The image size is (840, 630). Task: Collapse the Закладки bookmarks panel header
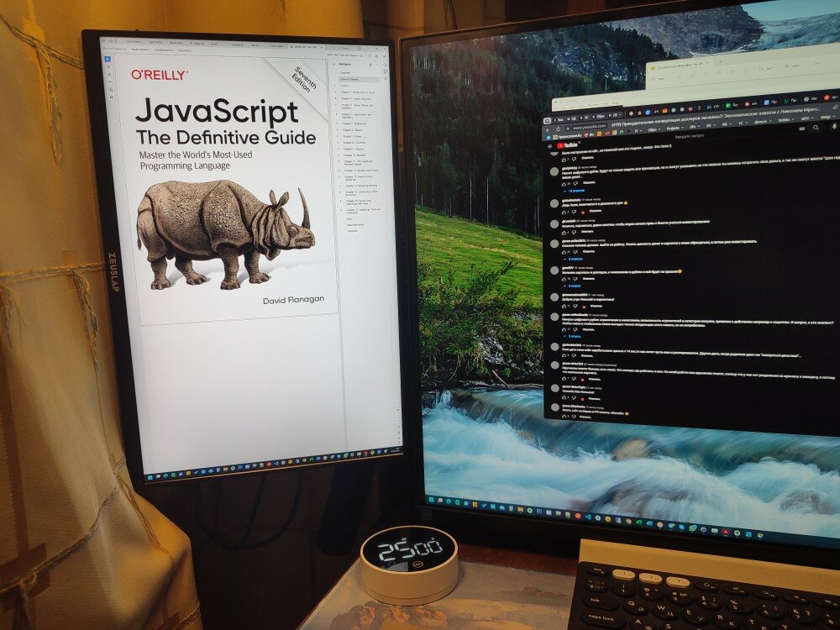[334, 64]
